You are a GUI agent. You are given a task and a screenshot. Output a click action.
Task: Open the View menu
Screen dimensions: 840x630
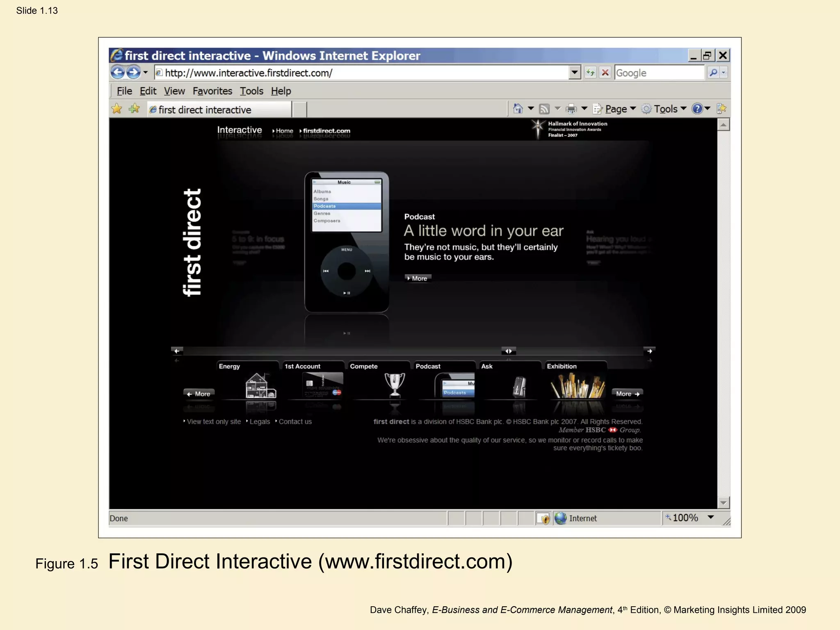click(174, 91)
